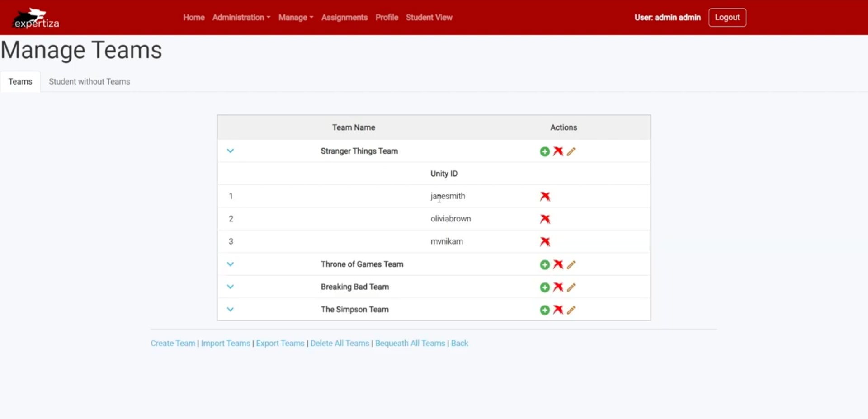The height and width of the screenshot is (419, 868).
Task: Add member to The Simpson Team
Action: tap(545, 310)
